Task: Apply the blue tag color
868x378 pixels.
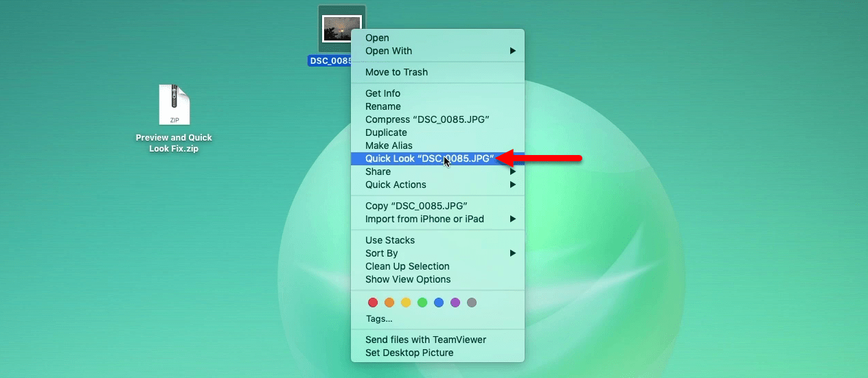Action: click(439, 303)
